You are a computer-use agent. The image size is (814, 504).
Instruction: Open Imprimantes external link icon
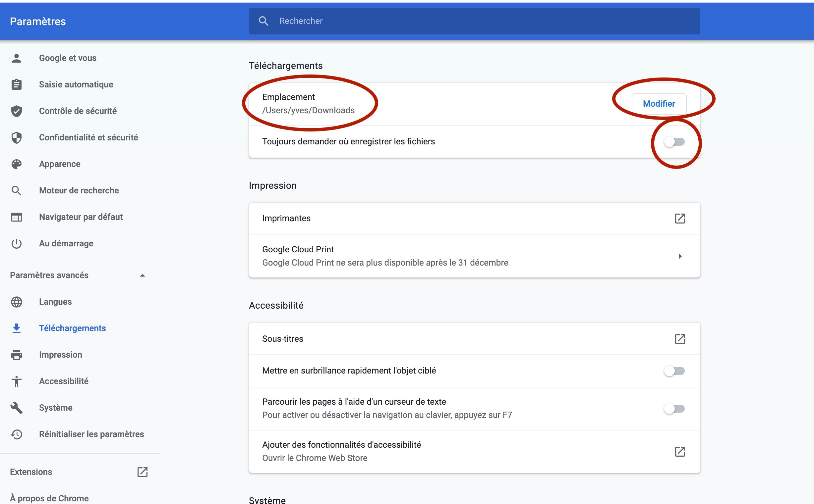pos(679,219)
